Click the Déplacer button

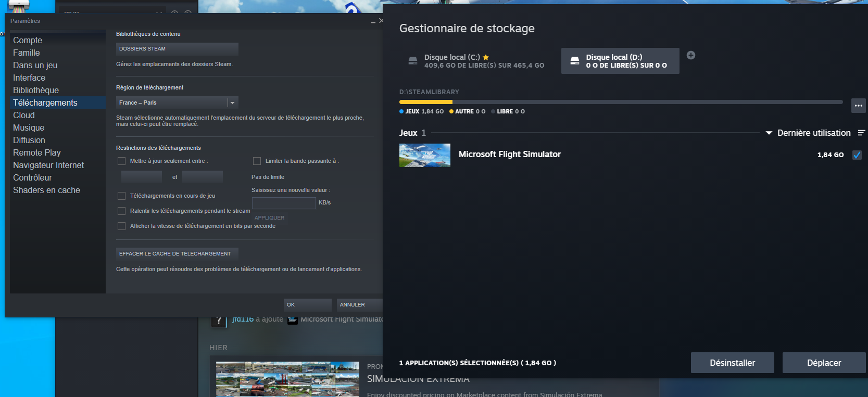[824, 363]
